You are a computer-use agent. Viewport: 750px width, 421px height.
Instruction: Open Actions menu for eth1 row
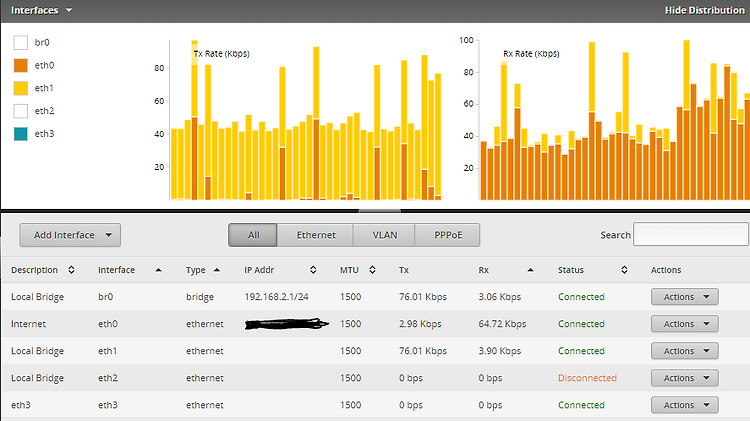tap(684, 351)
